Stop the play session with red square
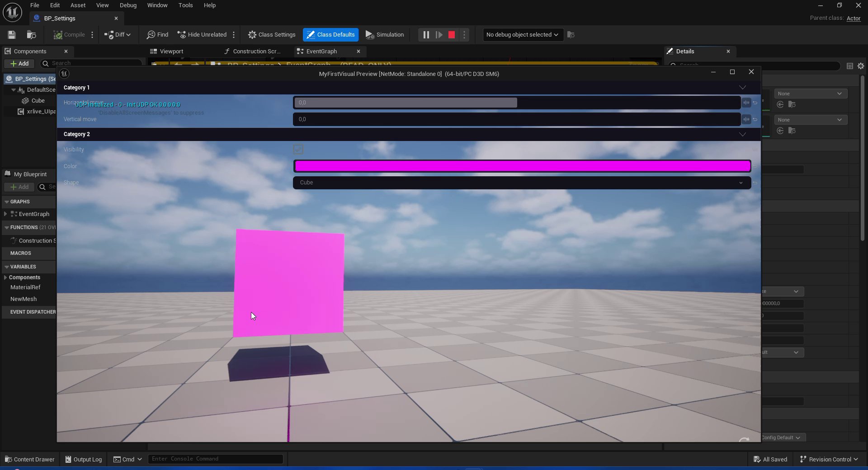Image resolution: width=868 pixels, height=470 pixels. 452,35
